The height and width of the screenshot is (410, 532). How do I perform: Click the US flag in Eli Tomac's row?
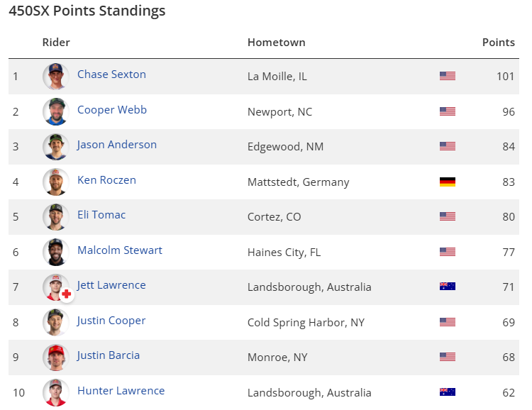[447, 216]
